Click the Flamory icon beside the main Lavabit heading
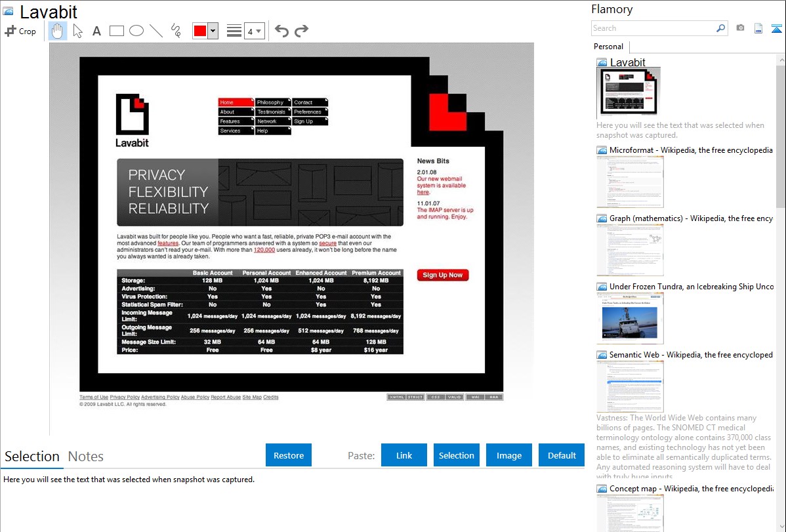This screenshot has width=786, height=532. [8, 11]
